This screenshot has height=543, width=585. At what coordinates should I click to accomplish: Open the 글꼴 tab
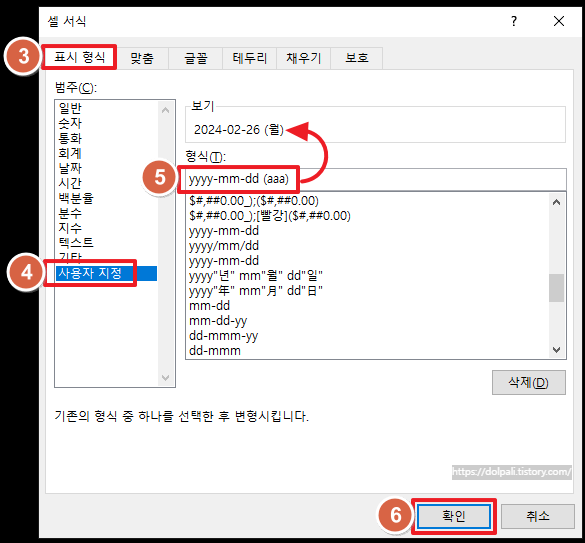(195, 58)
